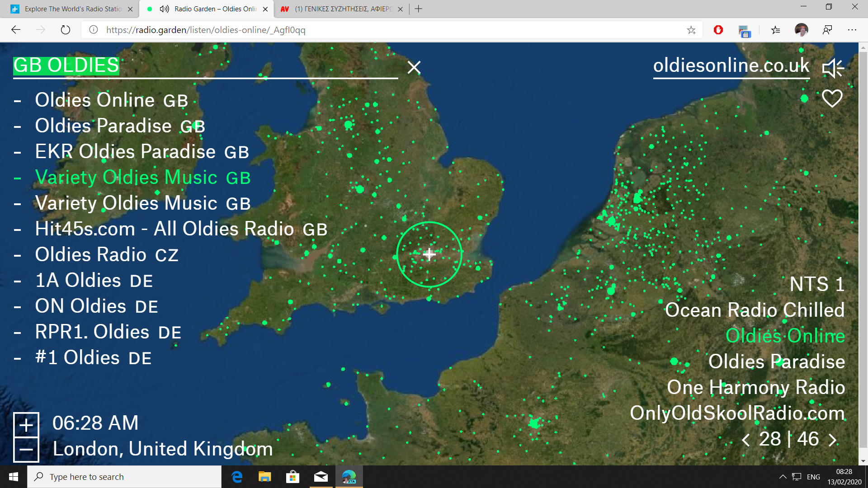Mute the radio with the speaker icon
This screenshot has width=868, height=488.
click(833, 68)
